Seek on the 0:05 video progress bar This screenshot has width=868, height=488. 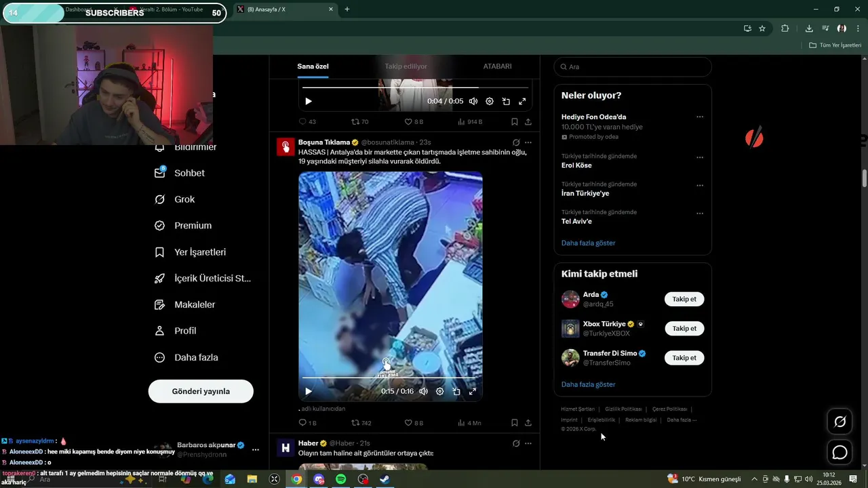415,87
